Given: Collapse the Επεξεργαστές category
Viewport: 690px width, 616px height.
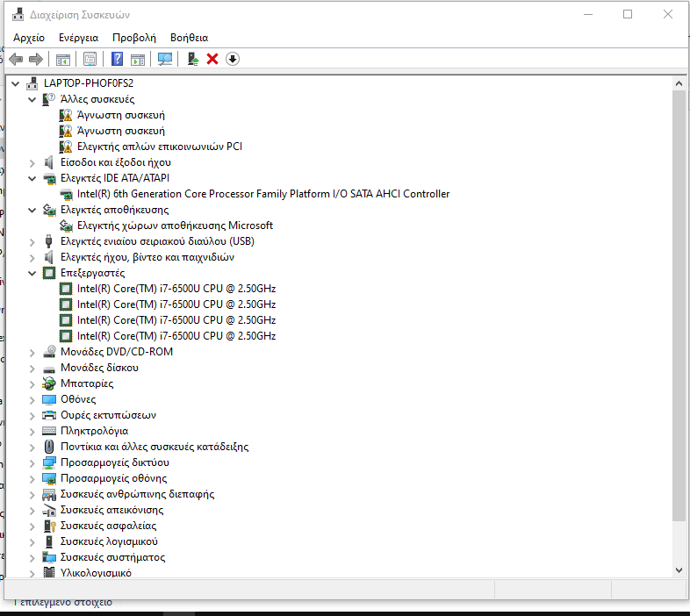Looking at the screenshot, I should (32, 273).
